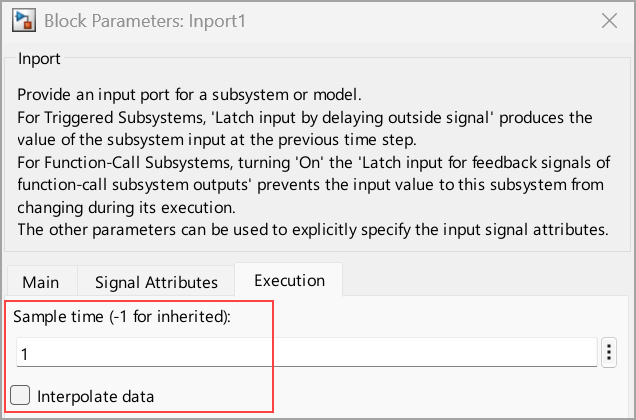Close the Block Parameters dialog
This screenshot has width=636, height=420.
pos(608,21)
